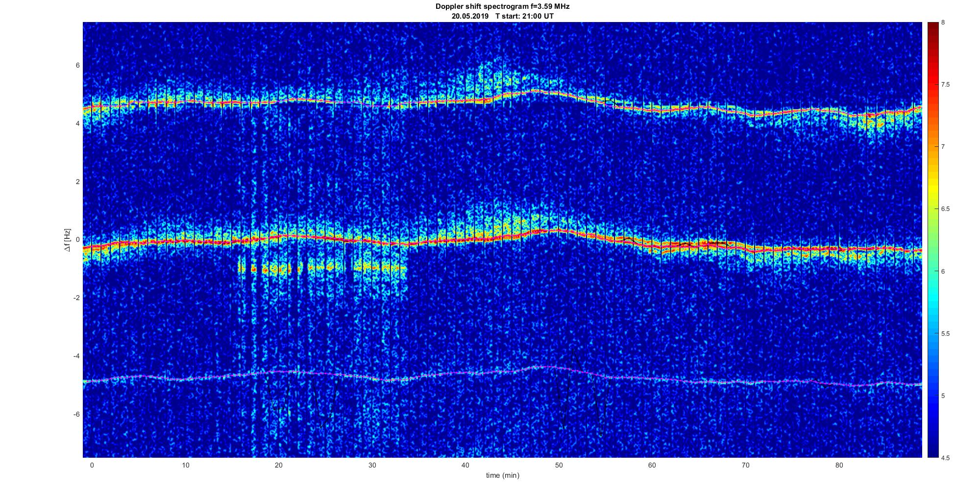Click the title "Doppler shift spectrogram f=3.59 MHz"

coord(502,6)
